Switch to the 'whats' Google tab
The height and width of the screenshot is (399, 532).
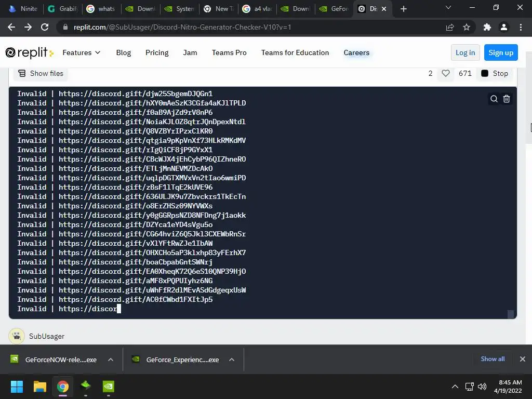(x=101, y=9)
